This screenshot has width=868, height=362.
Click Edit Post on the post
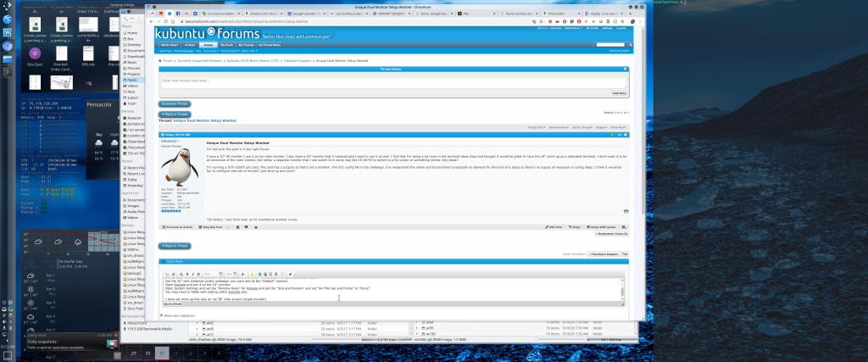(554, 227)
